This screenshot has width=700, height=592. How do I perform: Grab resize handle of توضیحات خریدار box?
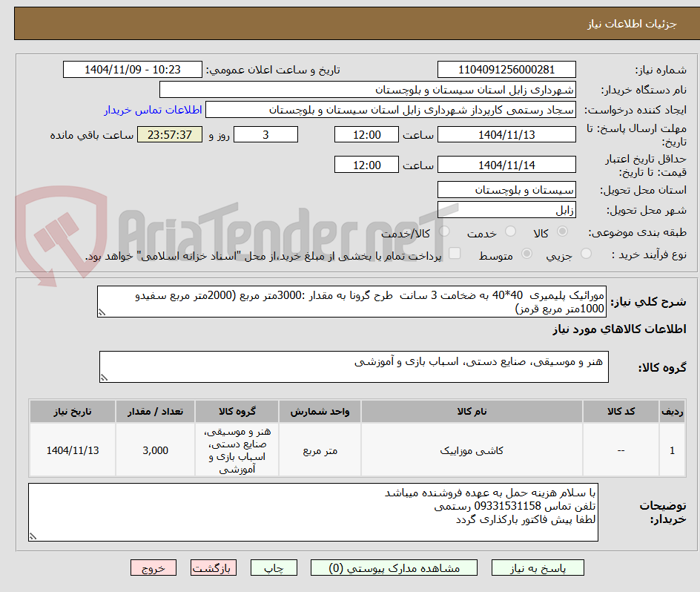[33, 536]
